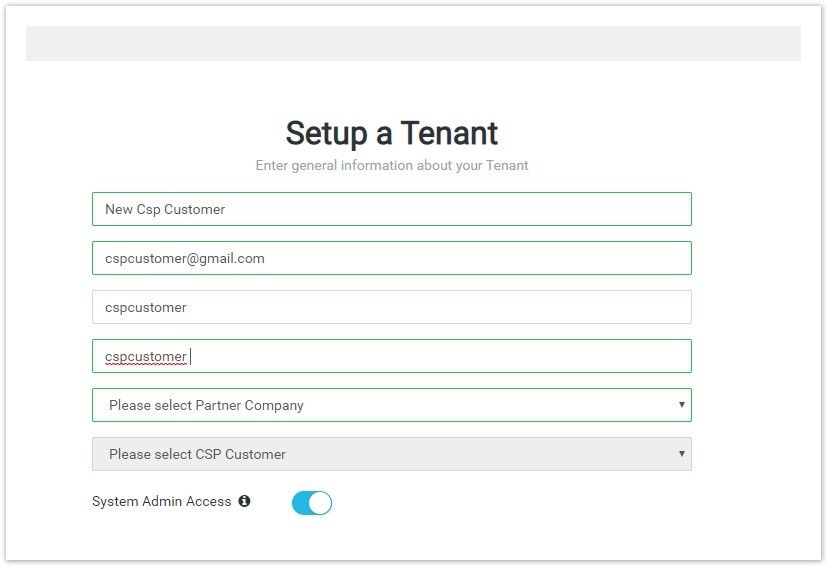Click the Setup a Tenant heading

(391, 133)
